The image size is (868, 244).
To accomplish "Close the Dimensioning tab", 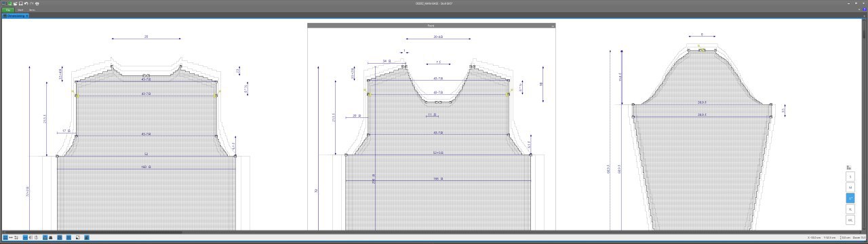I will pyautogui.click(x=27, y=16).
